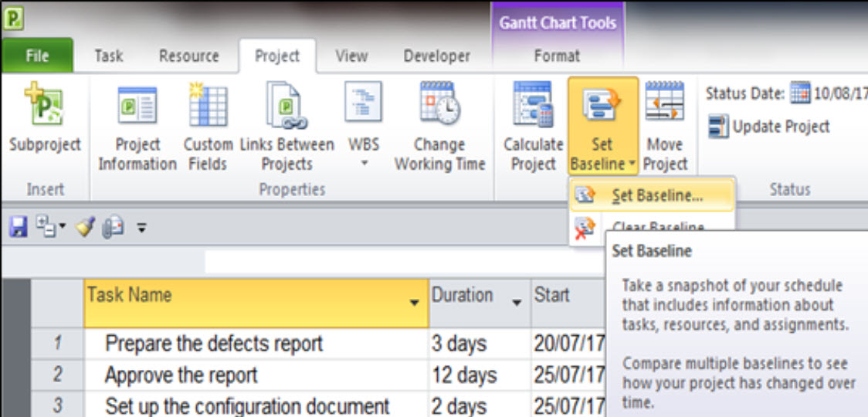Open Duration column filter dropdown
Screen dimensions: 868x417
pos(517,303)
